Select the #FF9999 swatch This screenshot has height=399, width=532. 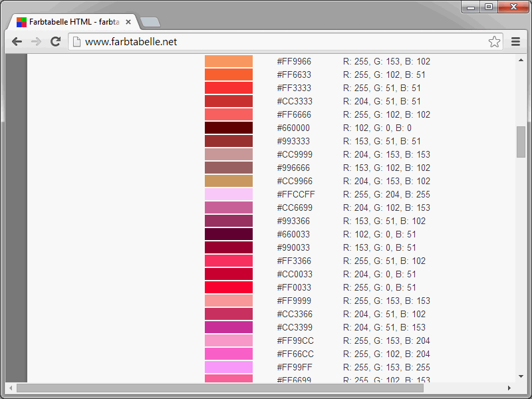coord(229,301)
